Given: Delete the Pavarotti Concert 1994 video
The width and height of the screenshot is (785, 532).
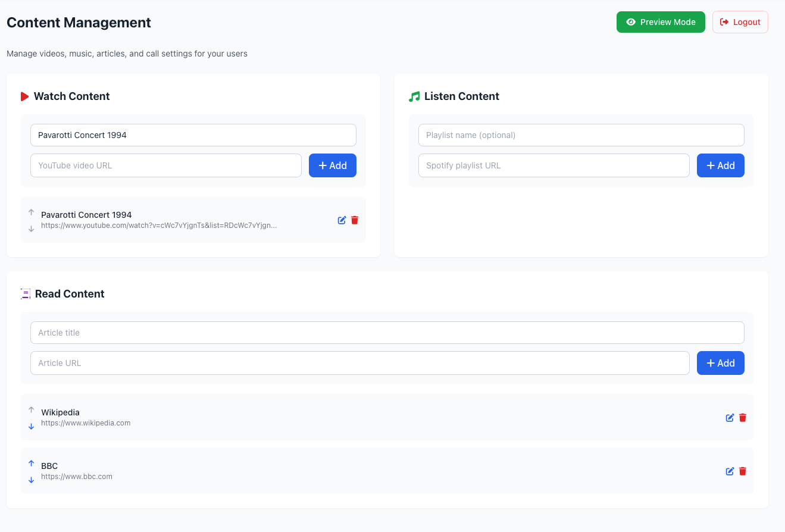Looking at the screenshot, I should click(355, 220).
